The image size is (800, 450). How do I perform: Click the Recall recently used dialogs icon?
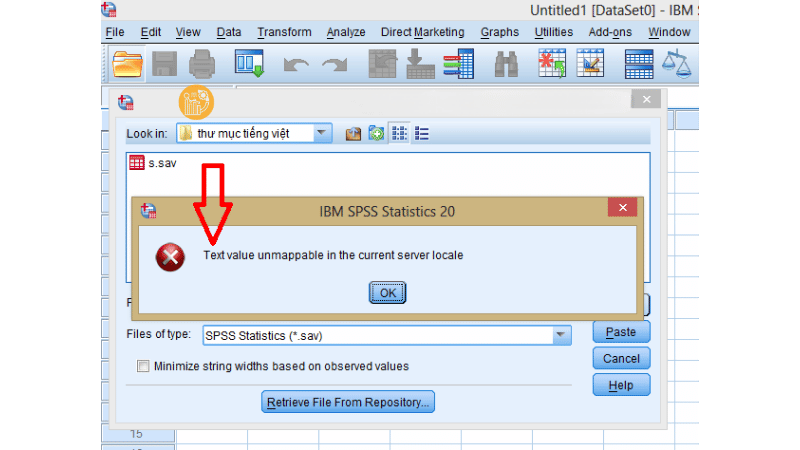pyautogui.click(x=248, y=65)
